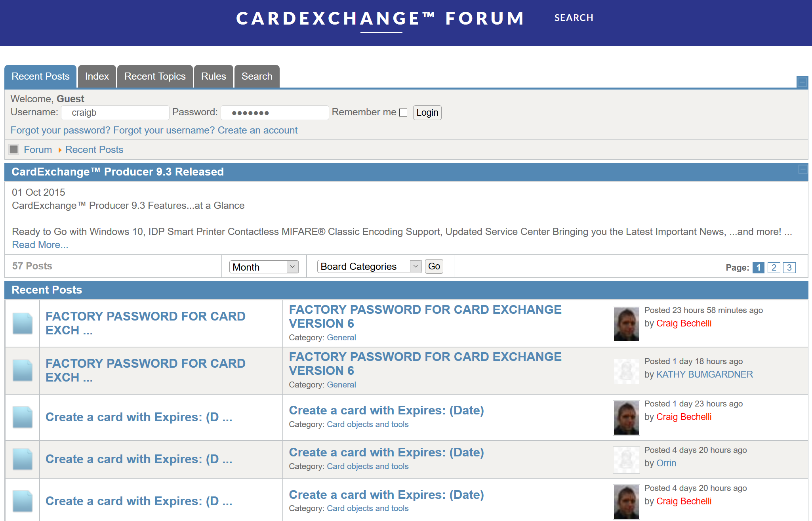The width and height of the screenshot is (812, 521).
Task: Open the Month time range dropdown
Action: [264, 267]
